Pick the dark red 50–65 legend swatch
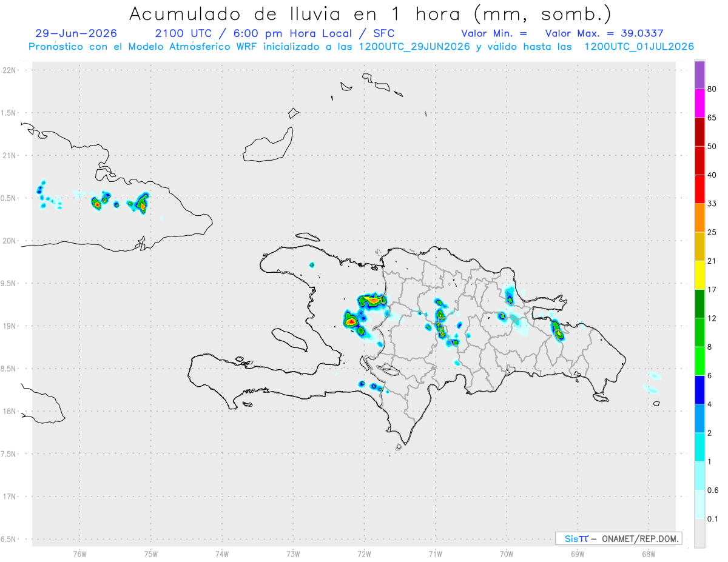This screenshot has height=562, width=728. pos(699,132)
